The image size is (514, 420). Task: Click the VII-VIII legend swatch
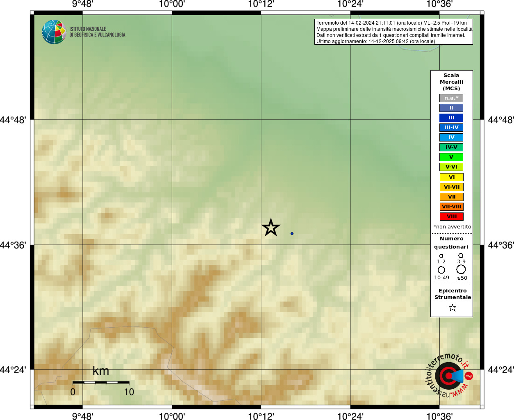tap(451, 207)
